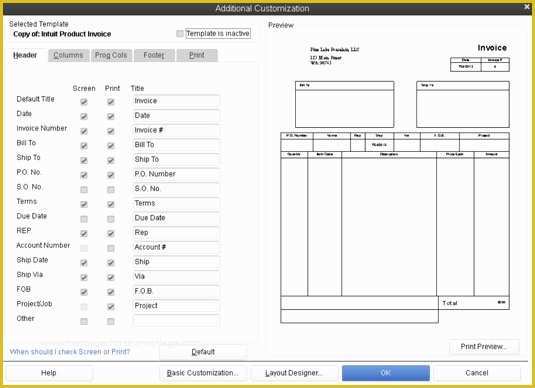Cancel the Additional Customization dialog

(x=477, y=373)
